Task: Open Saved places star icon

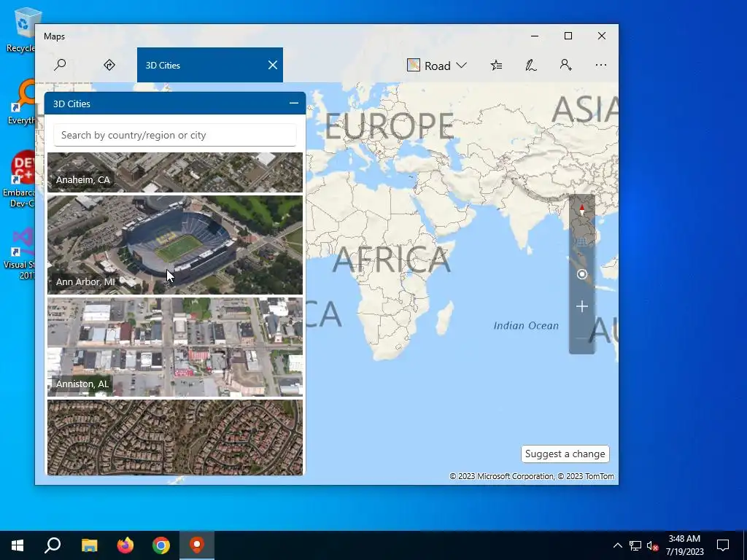Action: pos(496,65)
